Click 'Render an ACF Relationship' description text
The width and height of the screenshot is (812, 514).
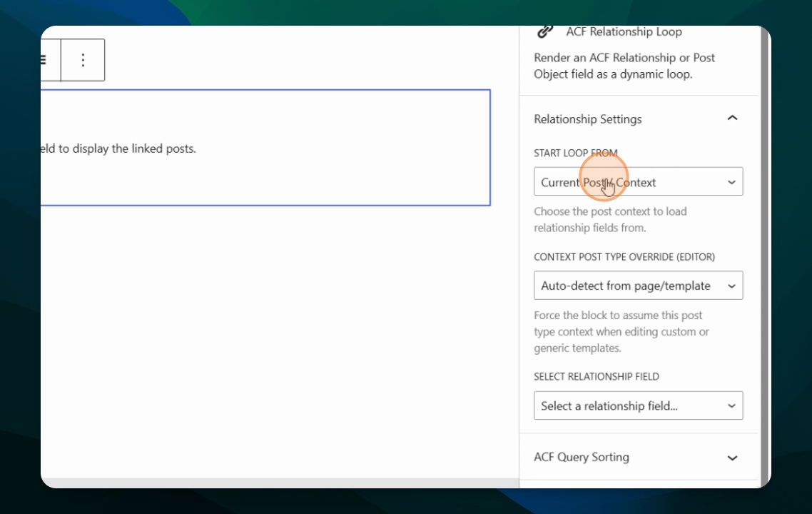click(x=624, y=66)
